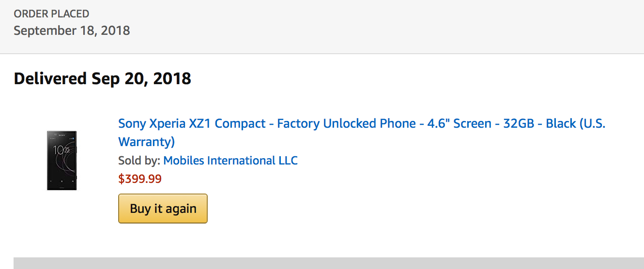Click the September 18, 2018 order date

(x=72, y=31)
